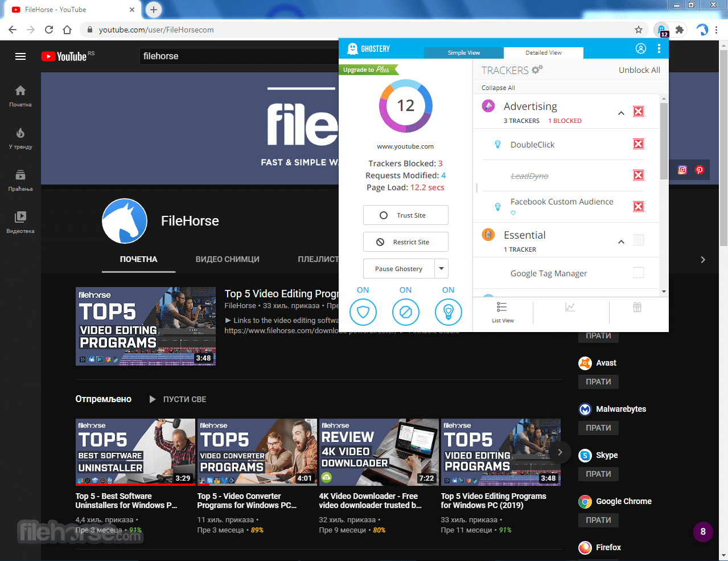Click Collapse All in trackers list
The height and width of the screenshot is (561, 728).
[x=498, y=88]
